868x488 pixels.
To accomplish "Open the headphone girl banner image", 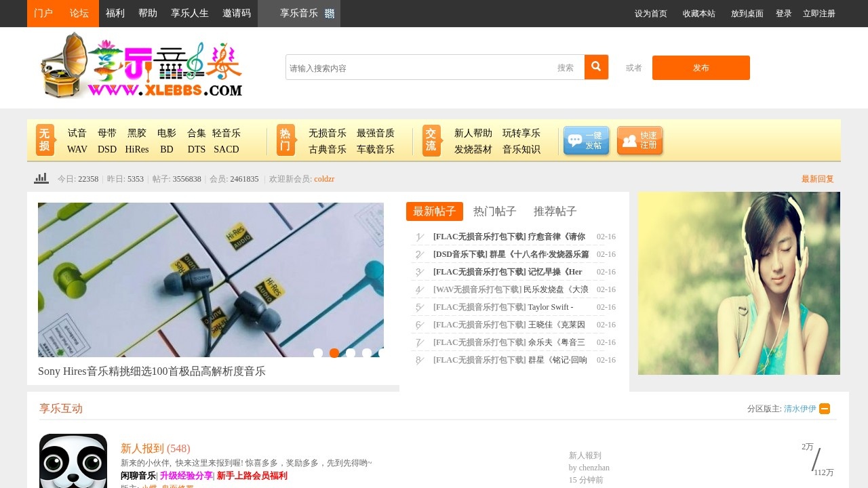I will (738, 283).
